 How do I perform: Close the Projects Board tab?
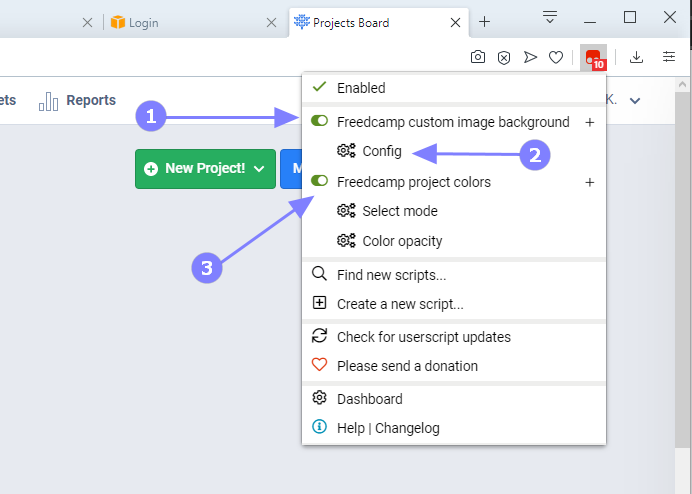455,23
